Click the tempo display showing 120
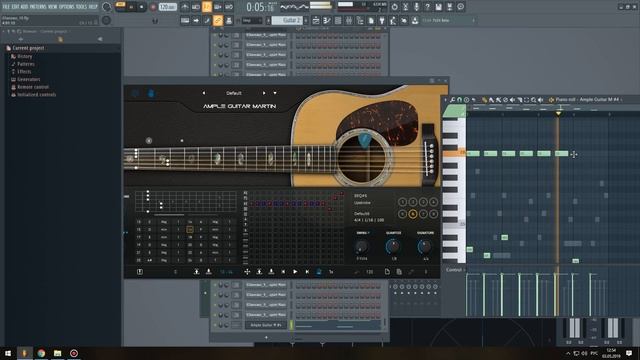Screen dimensions: 640x360 pos(167,7)
